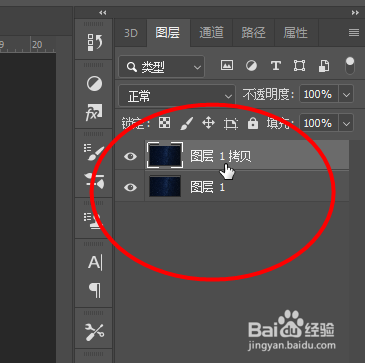Collapse the layers panel group arrows
The height and width of the screenshot is (363, 365).
pyautogui.click(x=355, y=13)
